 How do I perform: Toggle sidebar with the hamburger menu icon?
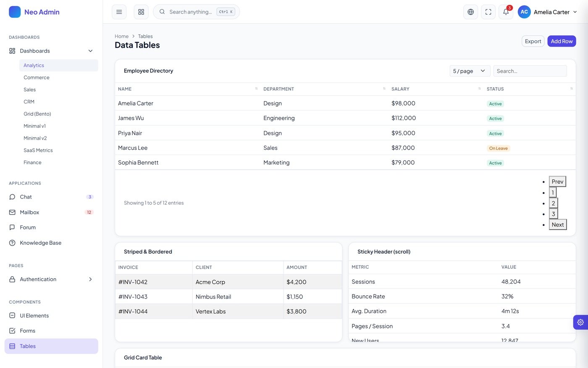tap(119, 12)
